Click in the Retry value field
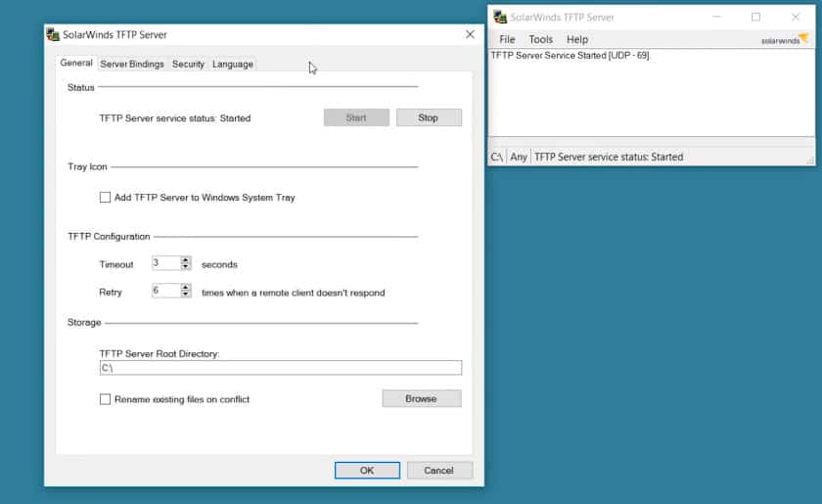The height and width of the screenshot is (504, 822). tap(166, 291)
